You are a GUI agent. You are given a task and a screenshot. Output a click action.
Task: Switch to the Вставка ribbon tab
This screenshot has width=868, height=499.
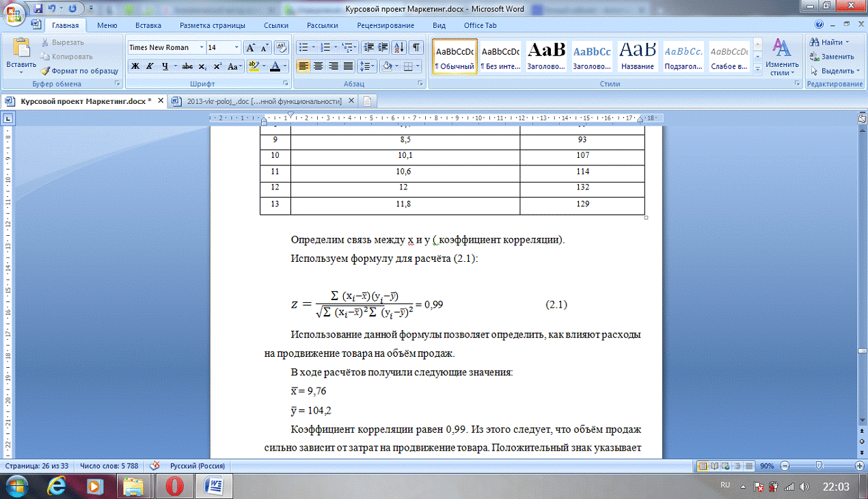click(x=148, y=25)
